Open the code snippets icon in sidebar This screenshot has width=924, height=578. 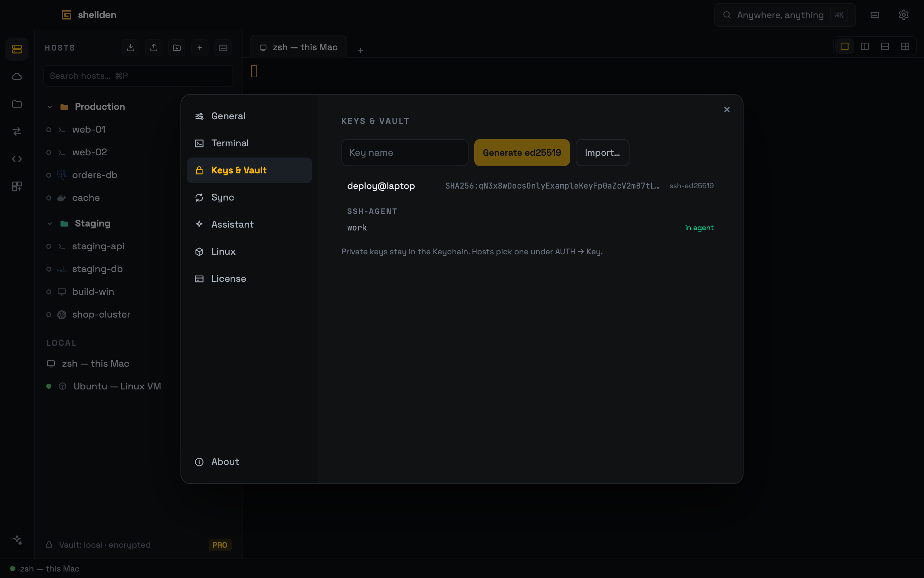tap(17, 159)
